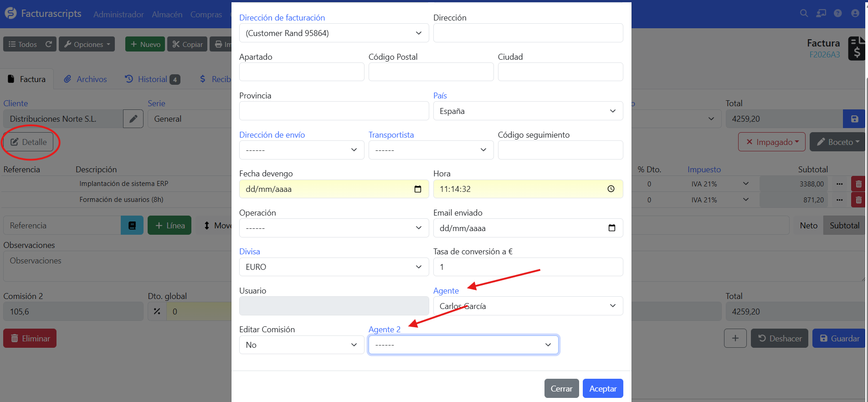
Task: Open the Almacén menu
Action: coord(167,15)
